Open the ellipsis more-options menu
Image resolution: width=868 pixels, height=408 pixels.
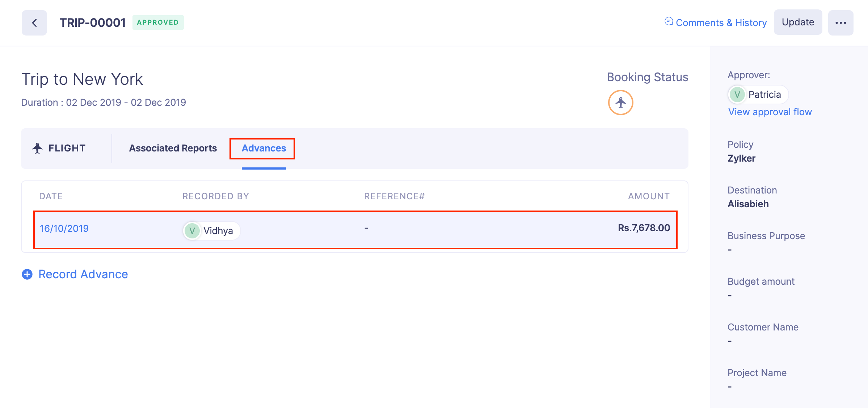pyautogui.click(x=840, y=22)
